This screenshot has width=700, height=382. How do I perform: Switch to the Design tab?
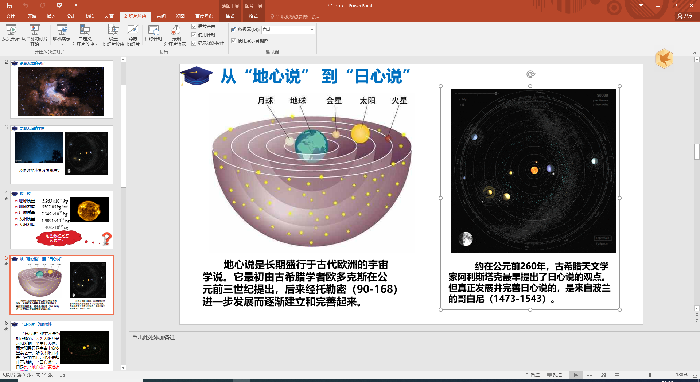point(71,16)
